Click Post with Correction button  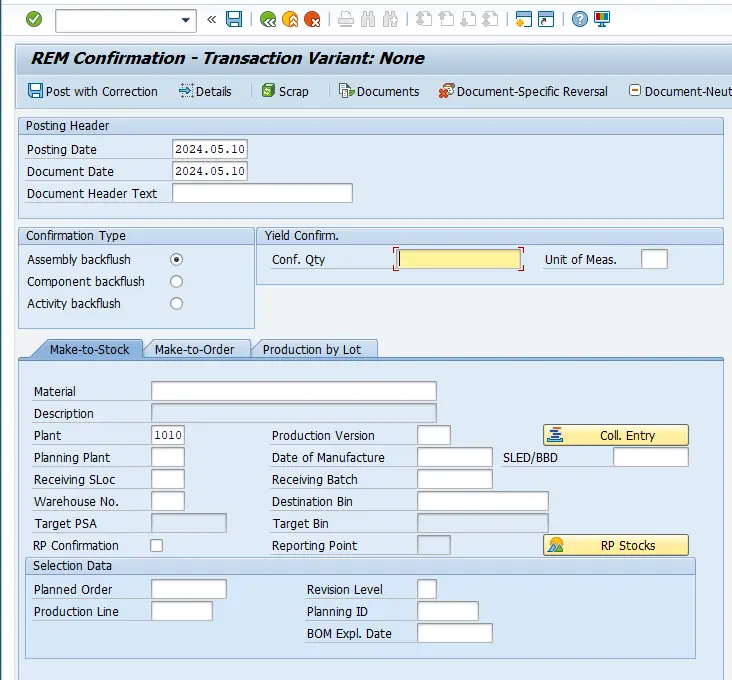(x=93, y=91)
